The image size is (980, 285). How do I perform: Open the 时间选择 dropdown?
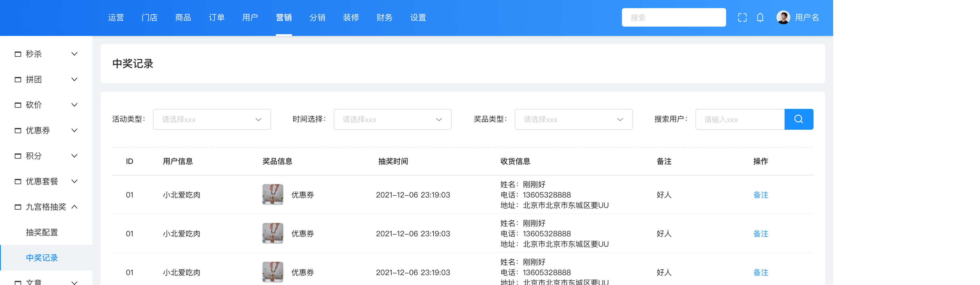(392, 119)
